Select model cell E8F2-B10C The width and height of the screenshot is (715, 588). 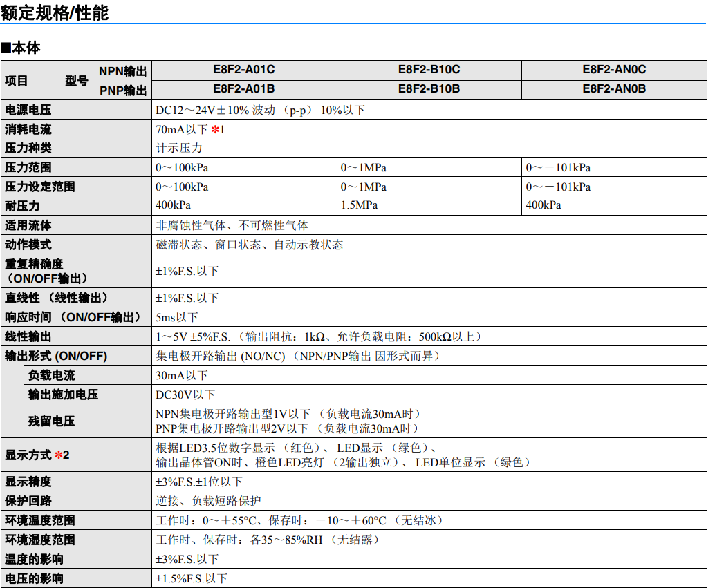429,70
